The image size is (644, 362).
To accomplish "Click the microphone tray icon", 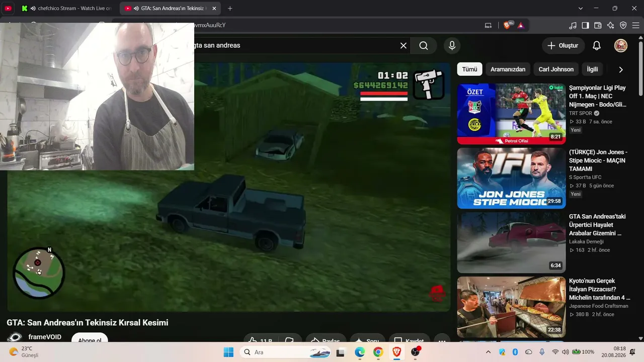I will tap(542, 352).
